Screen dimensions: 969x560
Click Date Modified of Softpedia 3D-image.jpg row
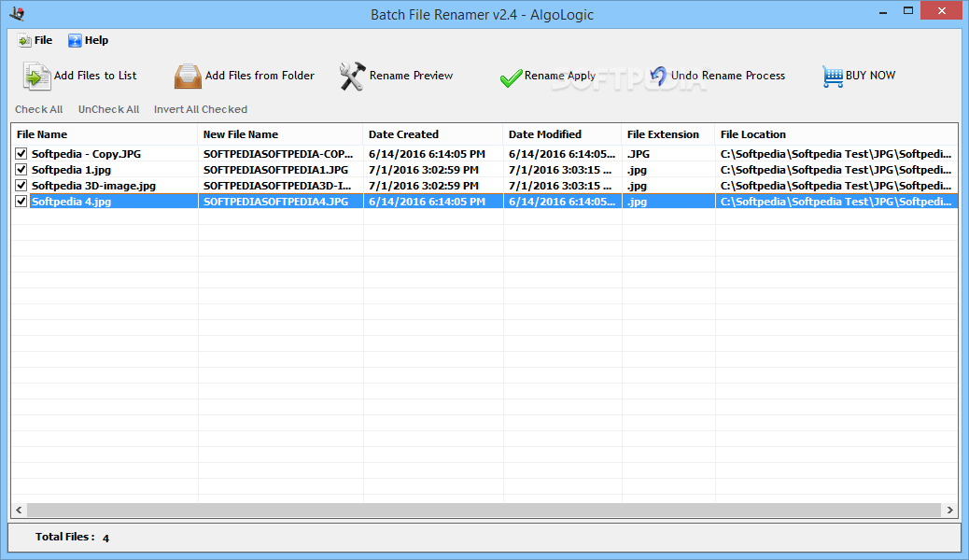click(560, 186)
